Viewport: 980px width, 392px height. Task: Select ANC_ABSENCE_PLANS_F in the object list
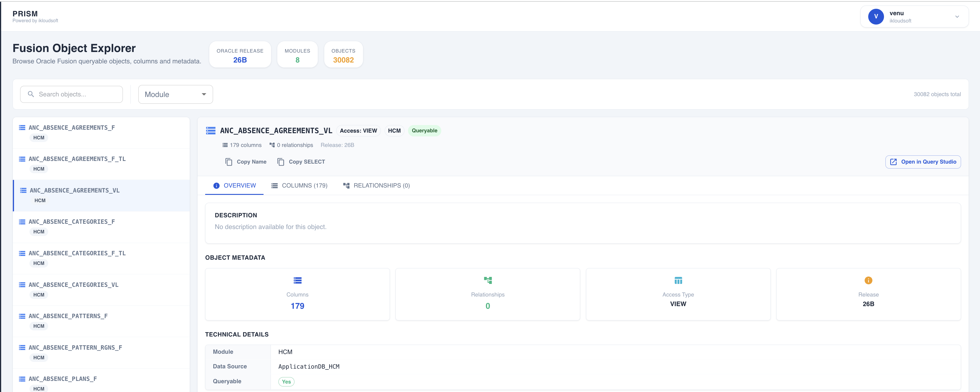[101, 381]
